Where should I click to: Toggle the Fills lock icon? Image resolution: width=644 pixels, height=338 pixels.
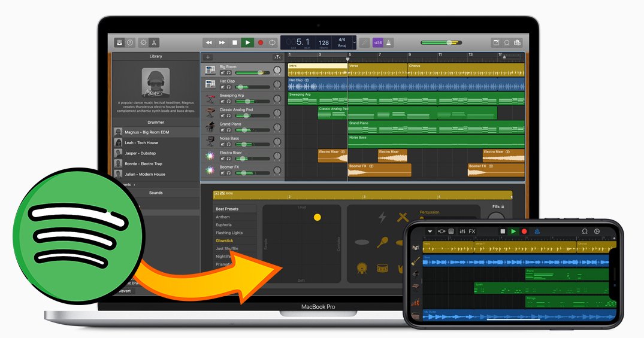click(x=502, y=207)
